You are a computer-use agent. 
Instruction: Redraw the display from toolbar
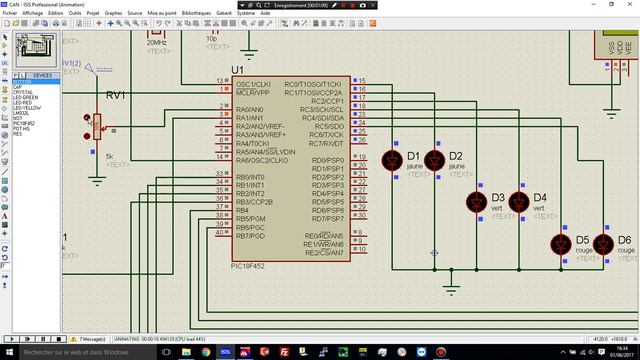[x=79, y=24]
